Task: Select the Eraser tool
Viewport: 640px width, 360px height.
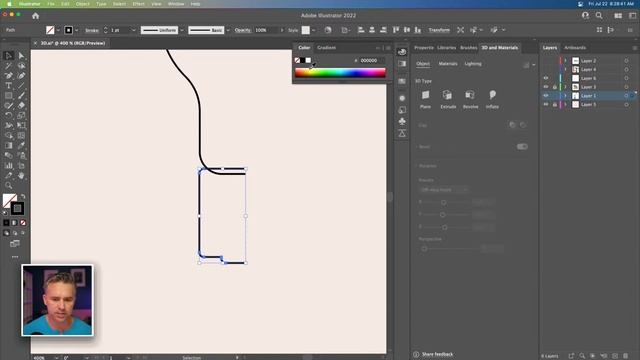Action: (x=21, y=106)
